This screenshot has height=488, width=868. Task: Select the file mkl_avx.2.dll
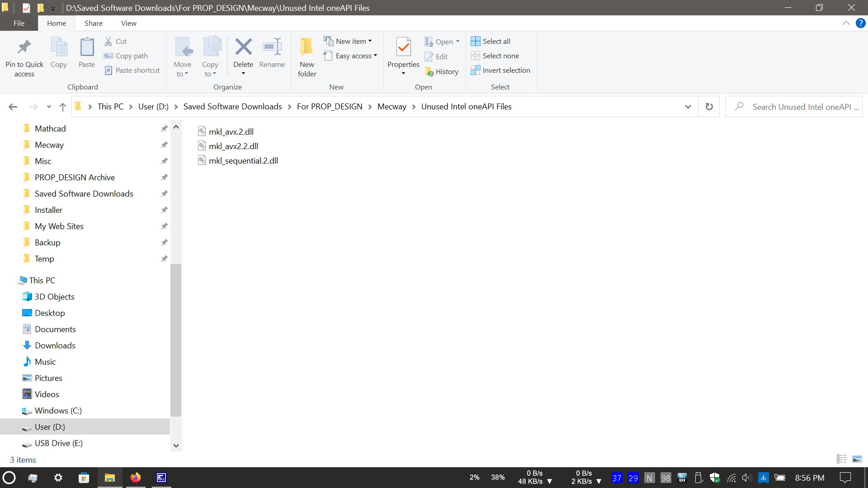click(x=226, y=131)
